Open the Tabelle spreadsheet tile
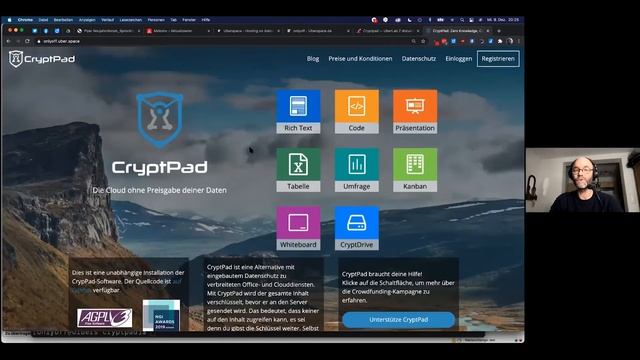This screenshot has width=640, height=360. (x=298, y=170)
